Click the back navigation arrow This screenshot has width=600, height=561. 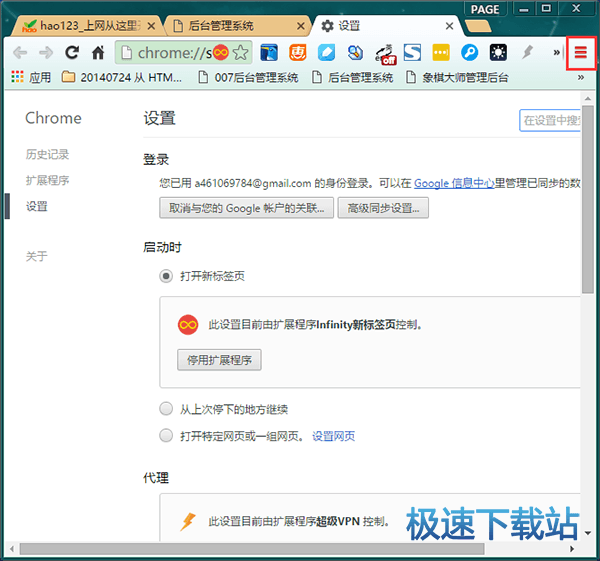20,53
